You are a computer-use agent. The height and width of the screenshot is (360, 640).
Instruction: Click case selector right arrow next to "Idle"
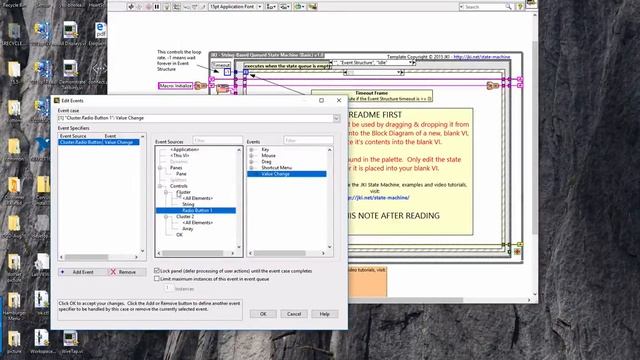pos(413,63)
